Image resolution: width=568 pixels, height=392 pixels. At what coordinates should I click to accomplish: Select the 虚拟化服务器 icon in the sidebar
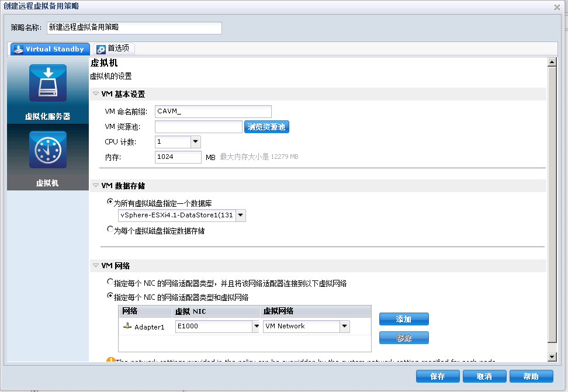pyautogui.click(x=47, y=82)
